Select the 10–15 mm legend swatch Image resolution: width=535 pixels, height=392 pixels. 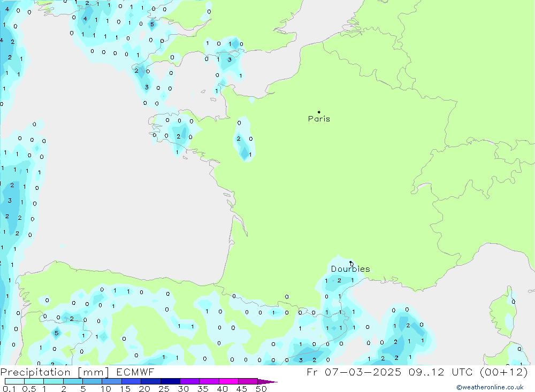[112, 381]
